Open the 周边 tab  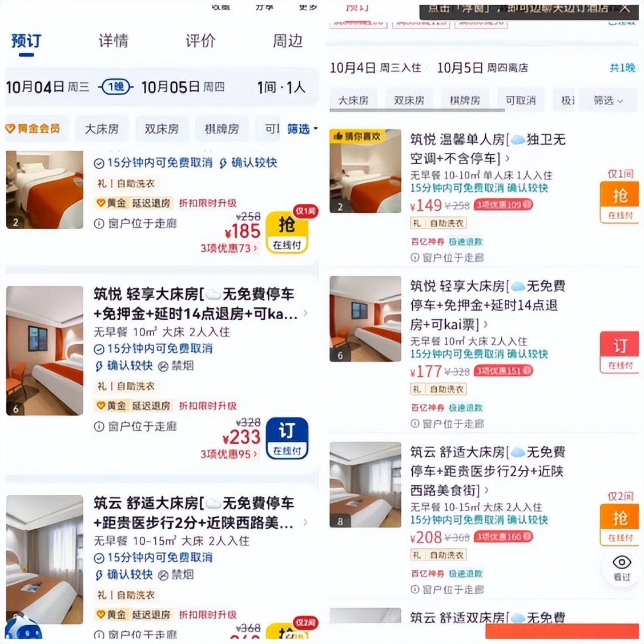click(x=288, y=41)
